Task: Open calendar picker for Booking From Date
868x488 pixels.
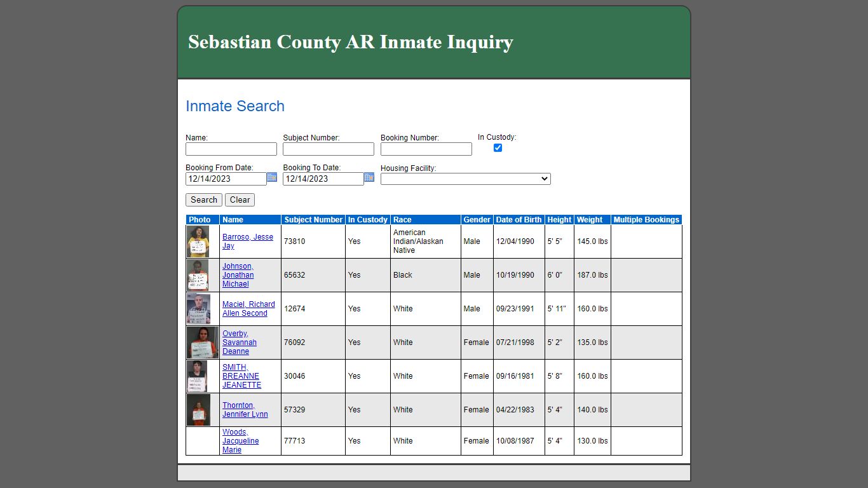Action: pos(272,177)
